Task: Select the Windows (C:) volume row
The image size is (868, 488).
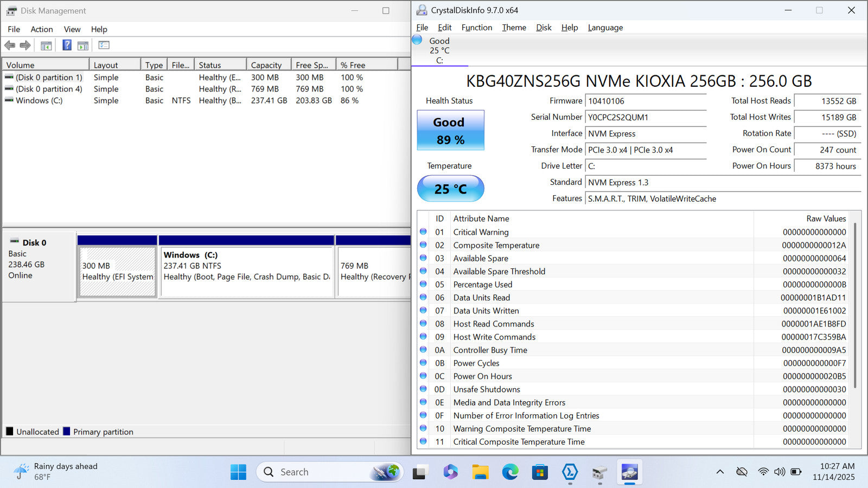Action: coord(39,101)
